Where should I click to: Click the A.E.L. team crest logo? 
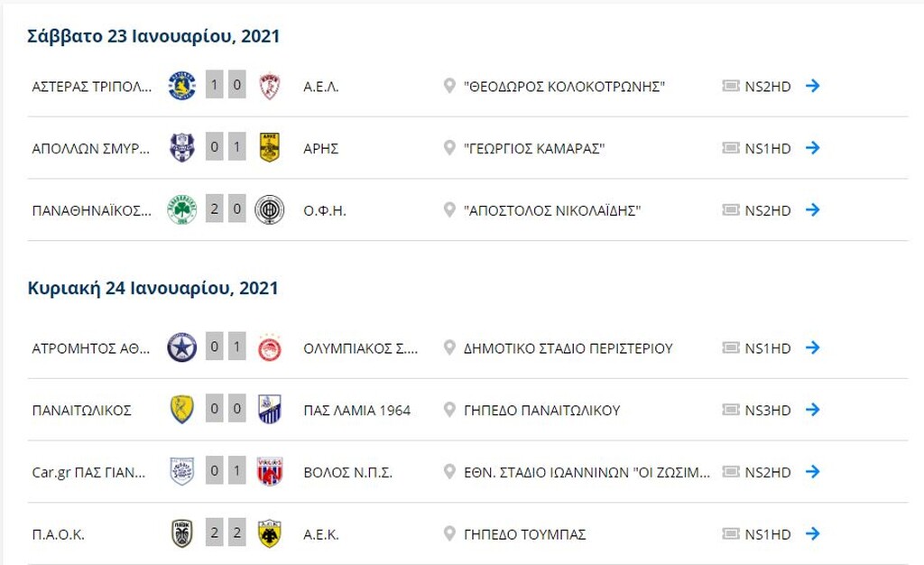tap(269, 86)
